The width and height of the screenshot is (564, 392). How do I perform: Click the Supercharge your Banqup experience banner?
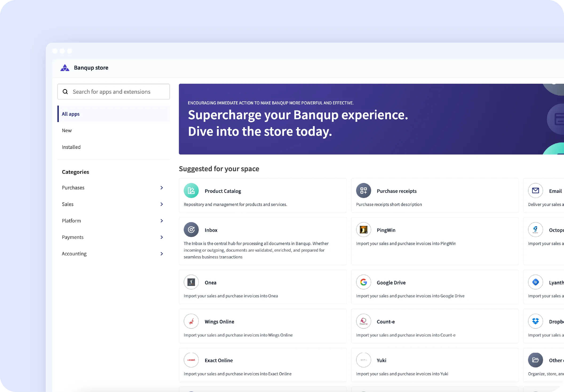pyautogui.click(x=371, y=119)
